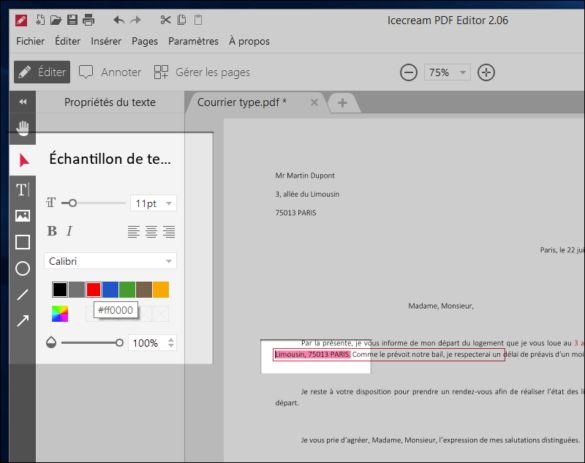
Task: Create a new document via toolbar icon
Action: (40, 20)
